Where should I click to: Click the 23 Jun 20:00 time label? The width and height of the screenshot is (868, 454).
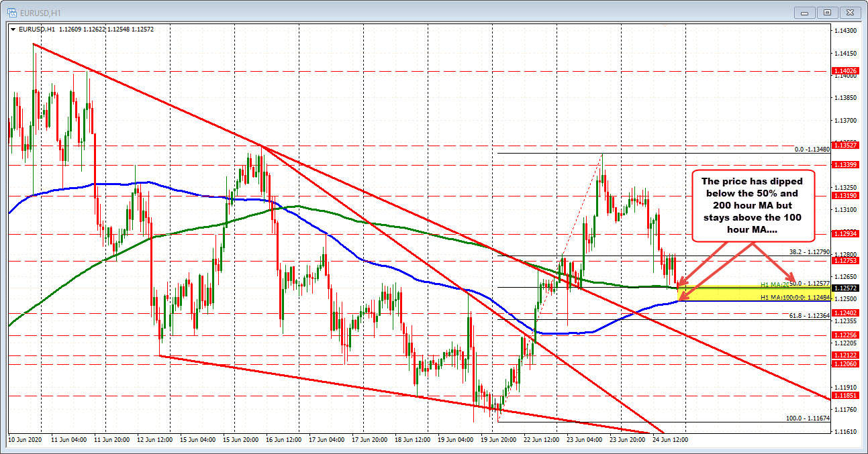coord(626,440)
